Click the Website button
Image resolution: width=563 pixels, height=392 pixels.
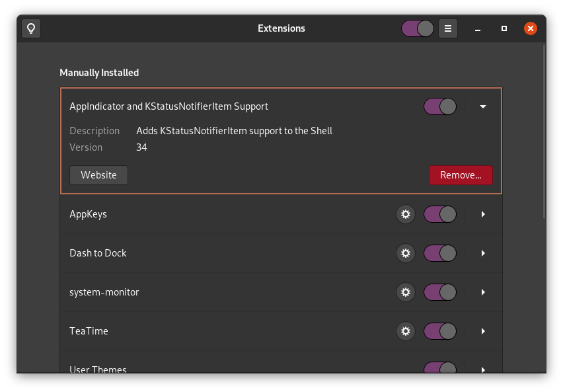click(x=98, y=175)
